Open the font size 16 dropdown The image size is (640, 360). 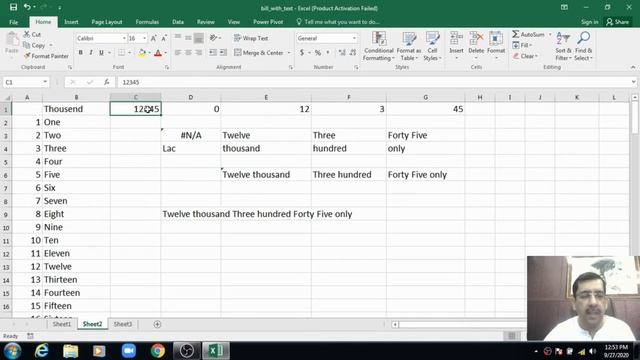pyautogui.click(x=144, y=38)
